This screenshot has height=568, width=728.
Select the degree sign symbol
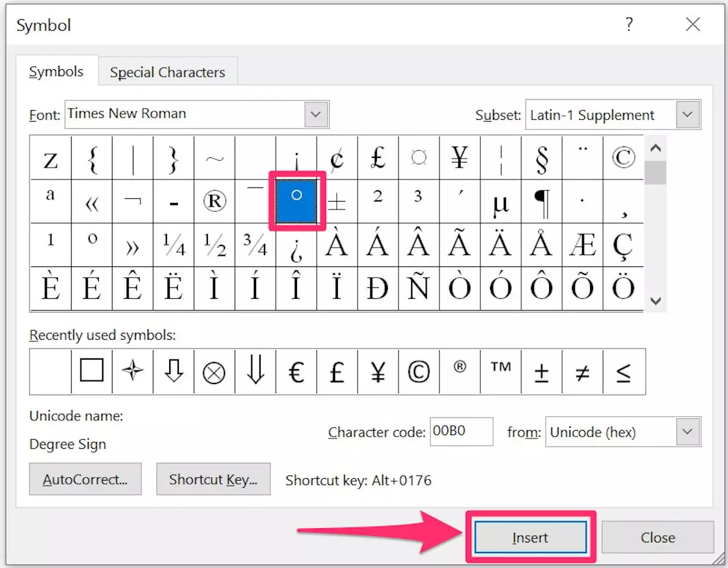pos(296,201)
